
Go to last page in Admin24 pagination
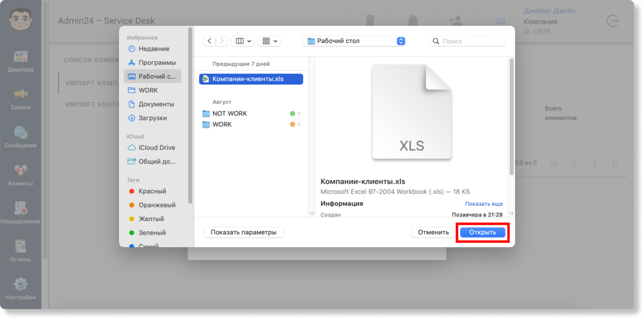click(615, 164)
